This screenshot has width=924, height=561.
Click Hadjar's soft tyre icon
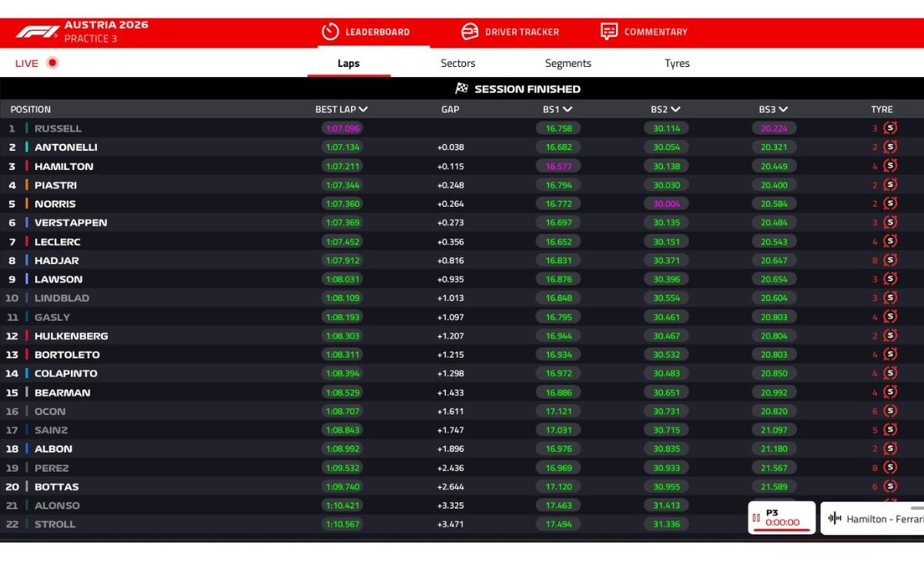pos(890,260)
